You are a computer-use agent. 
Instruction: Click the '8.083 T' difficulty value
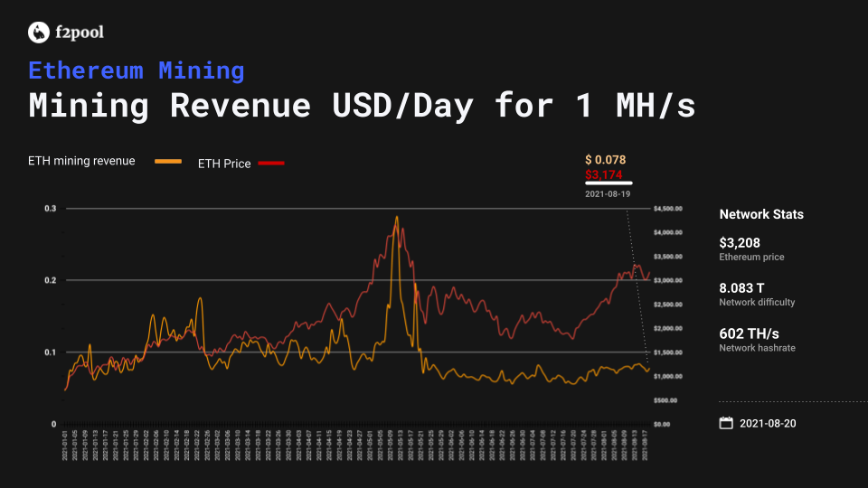[x=741, y=288]
